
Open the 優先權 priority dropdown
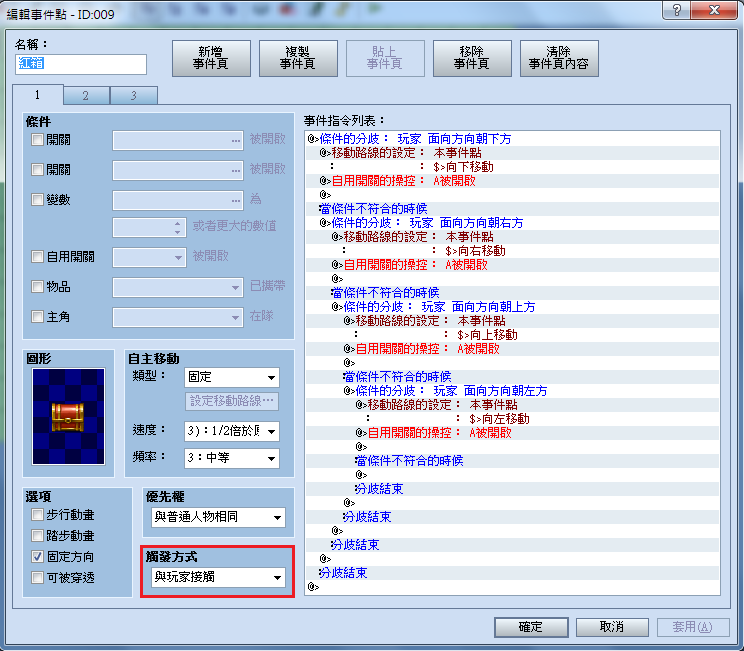click(x=218, y=517)
